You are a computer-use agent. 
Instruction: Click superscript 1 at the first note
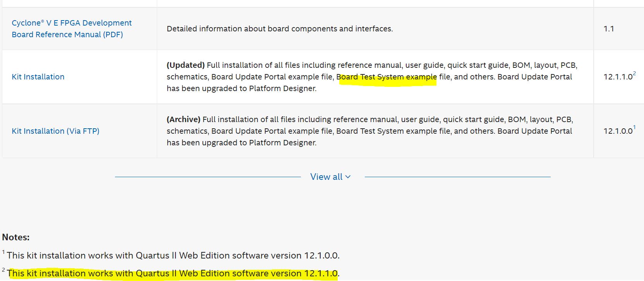pos(3,252)
